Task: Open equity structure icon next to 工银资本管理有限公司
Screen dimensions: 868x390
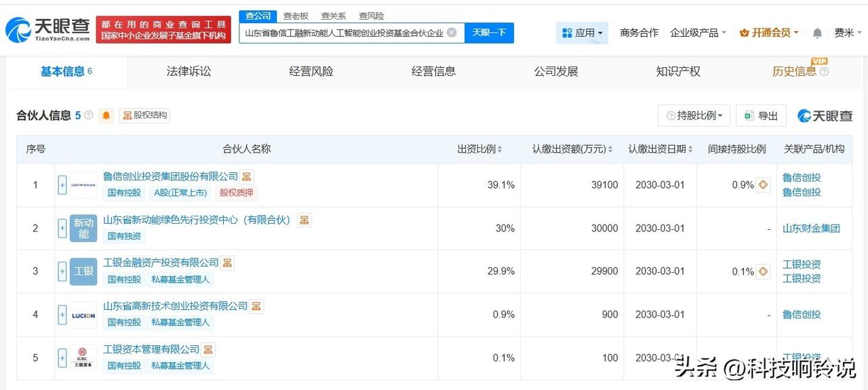Action: click(208, 350)
